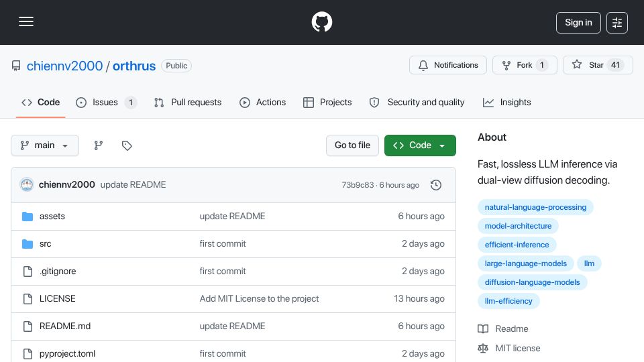Click the Star icon
Viewport: 644px width, 362px height.
point(577,64)
